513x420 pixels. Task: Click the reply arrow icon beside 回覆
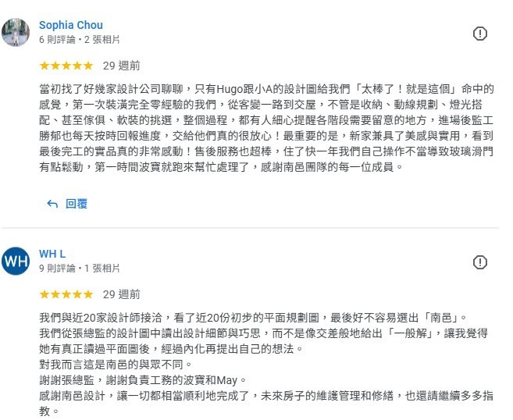tap(52, 204)
